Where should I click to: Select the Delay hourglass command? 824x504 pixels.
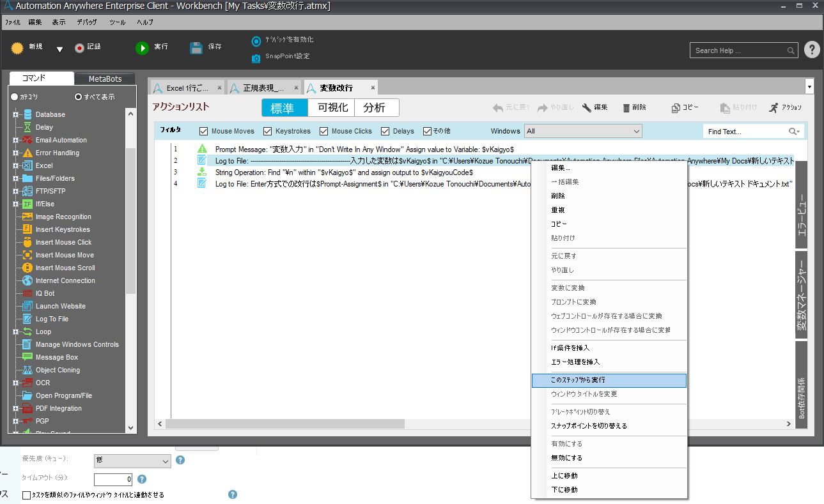[27, 127]
